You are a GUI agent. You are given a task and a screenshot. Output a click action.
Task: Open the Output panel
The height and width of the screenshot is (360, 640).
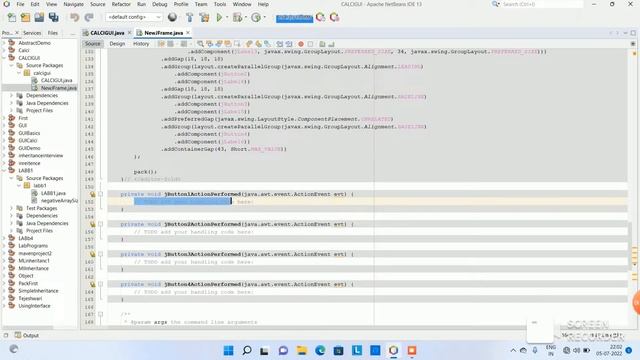[x=27, y=335]
